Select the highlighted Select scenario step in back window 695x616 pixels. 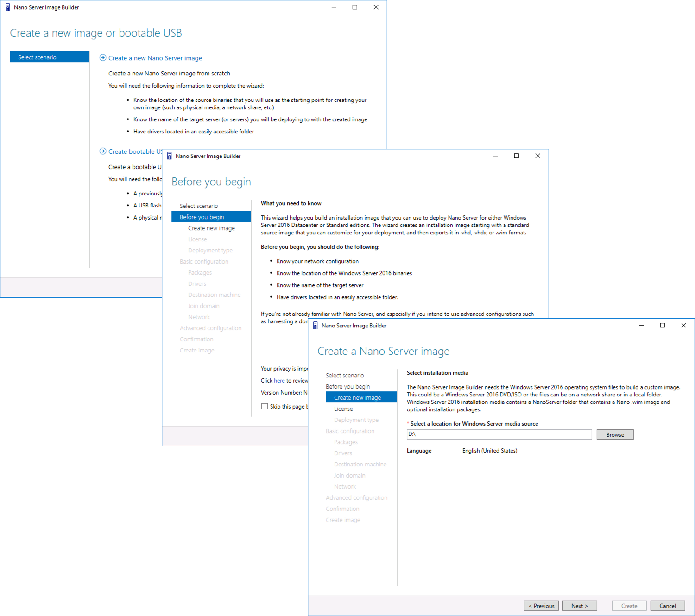tap(49, 57)
